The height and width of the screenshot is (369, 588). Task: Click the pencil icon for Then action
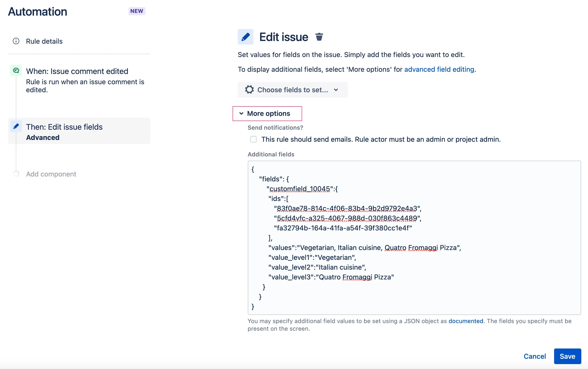[16, 126]
